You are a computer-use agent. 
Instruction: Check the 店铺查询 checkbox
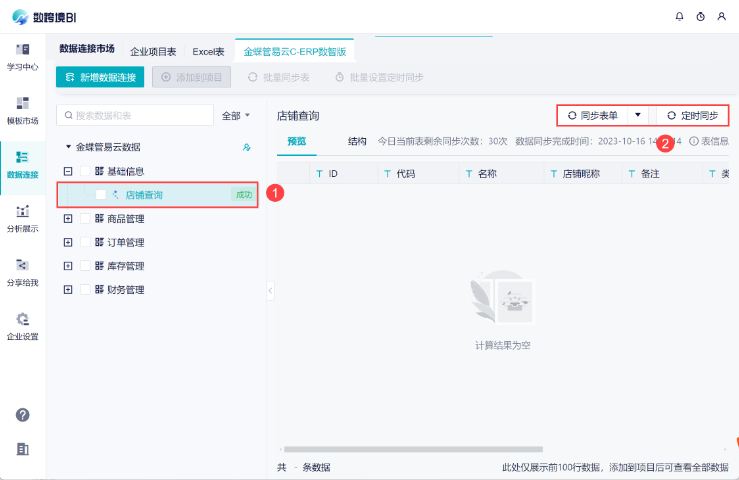pos(101,195)
